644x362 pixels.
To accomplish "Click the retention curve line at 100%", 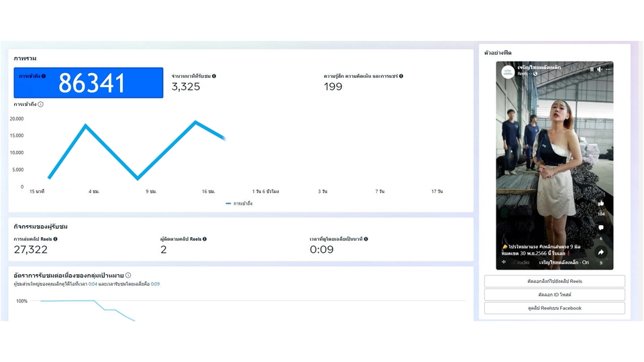I will click(x=68, y=301).
